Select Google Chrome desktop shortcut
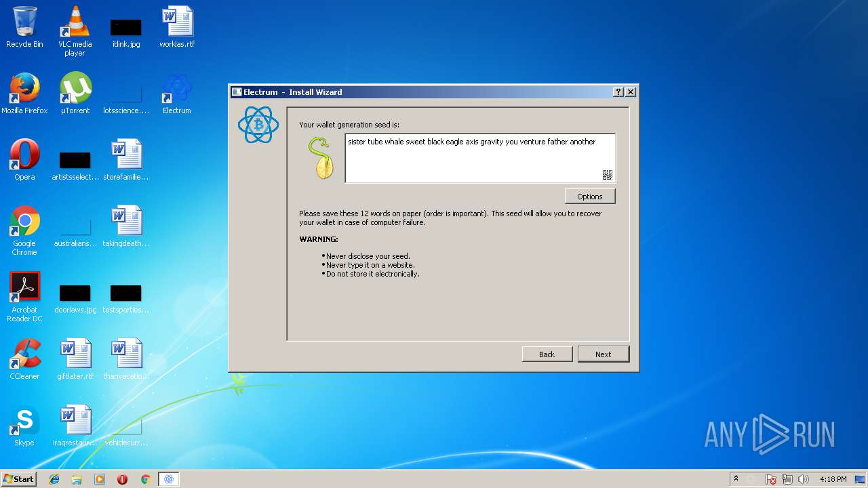This screenshot has width=868, height=488. pos(24,230)
